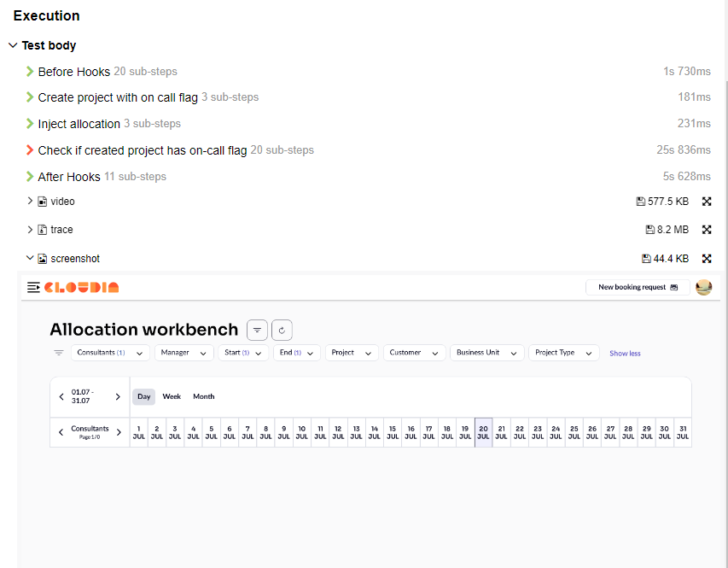
Task: Click the New booking request button
Action: 638,288
